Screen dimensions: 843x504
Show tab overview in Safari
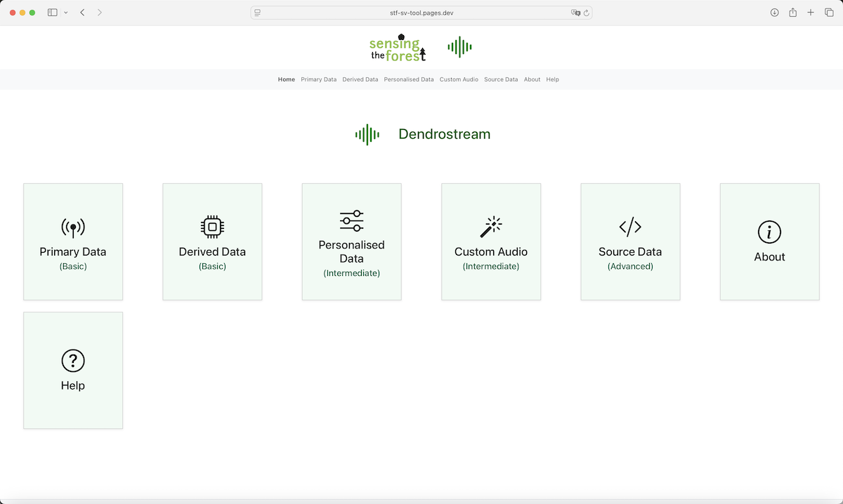coord(829,12)
